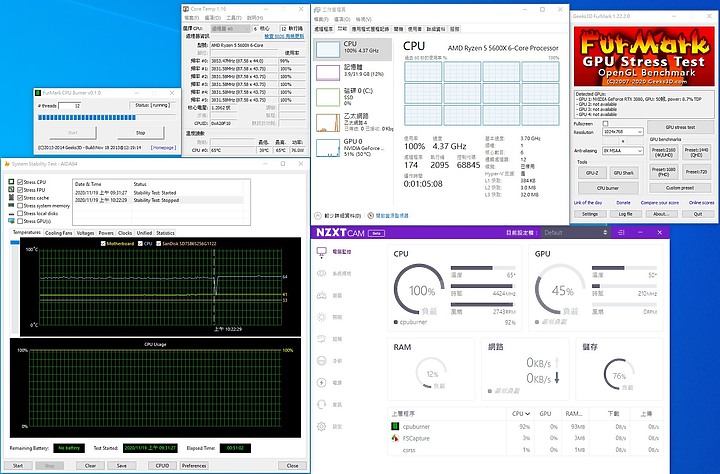The image size is (720, 474).
Task: Switch to Clocks tab in AIDA64
Action: tap(125, 233)
